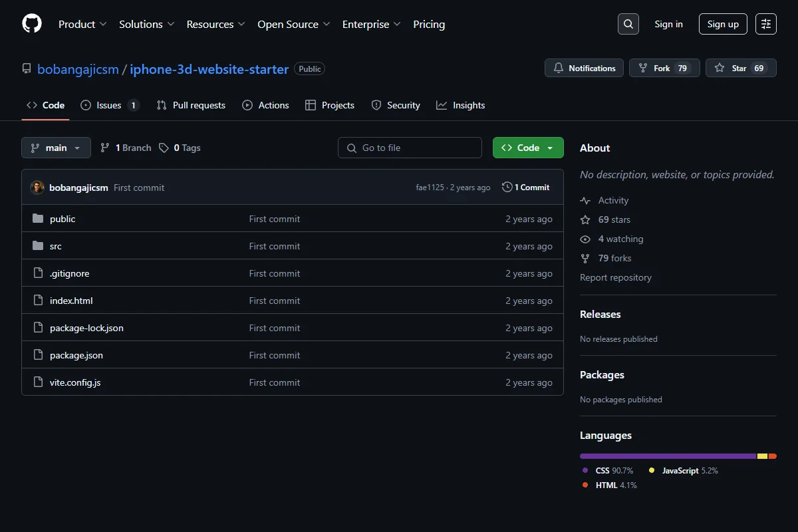798x532 pixels.
Task: Click the Tags label icon
Action: (164, 148)
